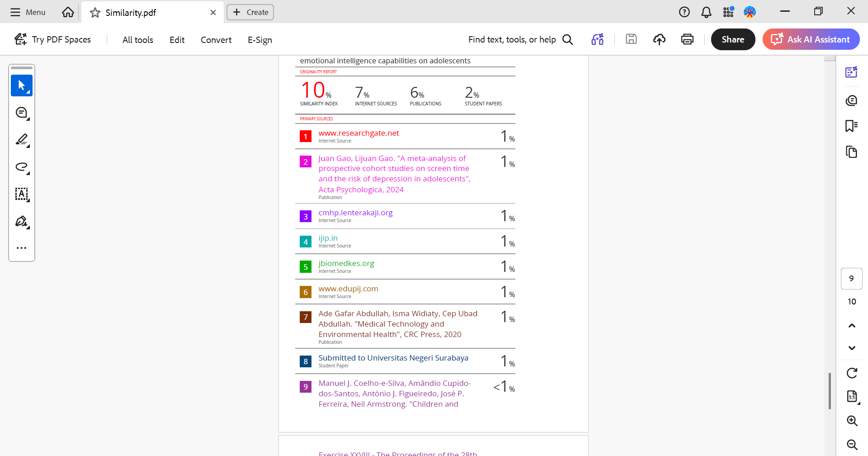Screen dimensions: 868x456
Task: Print the document with printer icon
Action: pos(687,39)
